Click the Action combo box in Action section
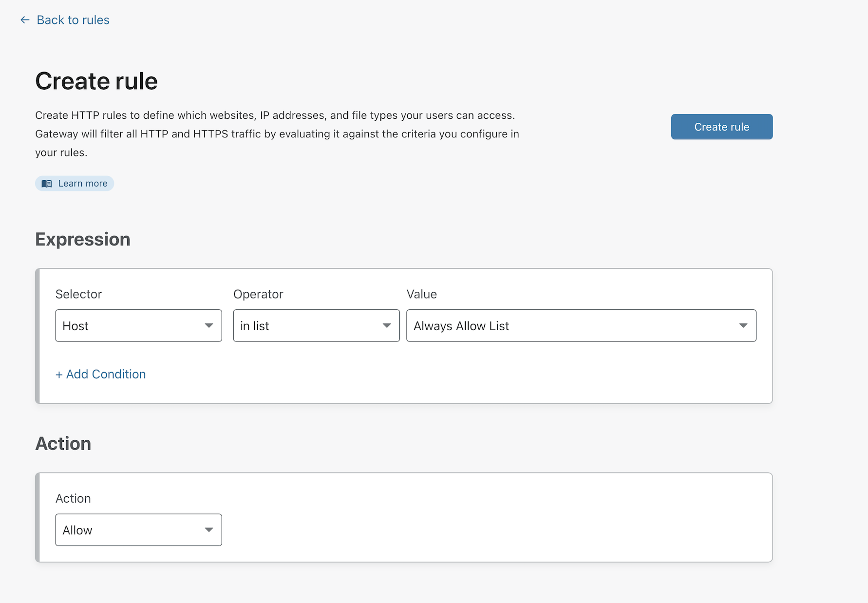The width and height of the screenshot is (868, 603). (138, 529)
